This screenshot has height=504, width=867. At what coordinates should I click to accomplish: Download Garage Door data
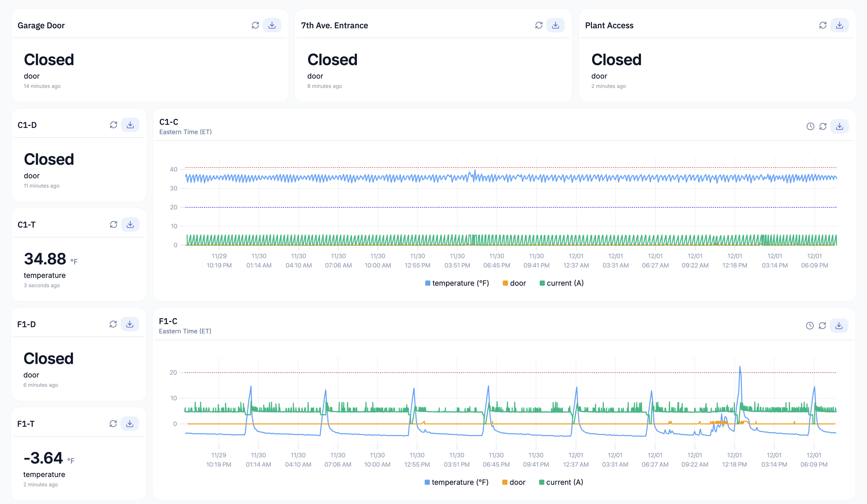coord(272,25)
